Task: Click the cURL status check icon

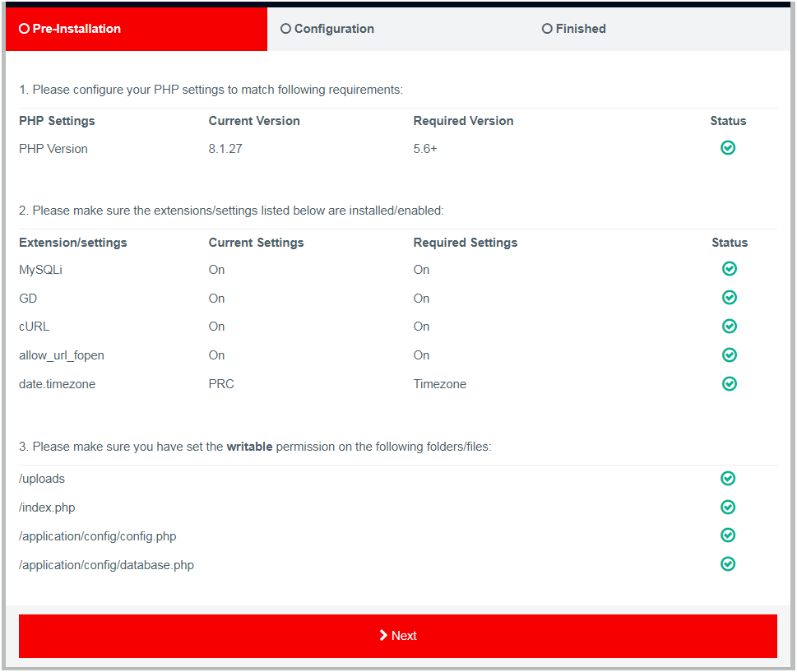Action: pyautogui.click(x=729, y=327)
